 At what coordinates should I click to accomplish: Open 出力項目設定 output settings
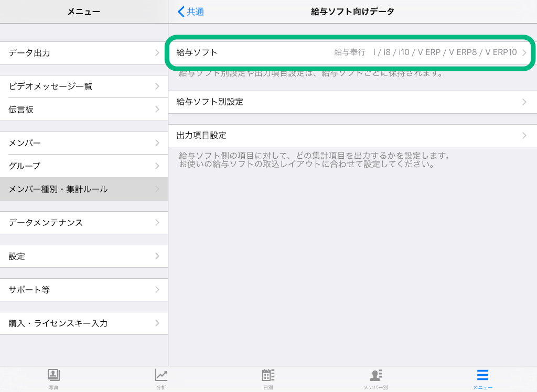(x=352, y=136)
